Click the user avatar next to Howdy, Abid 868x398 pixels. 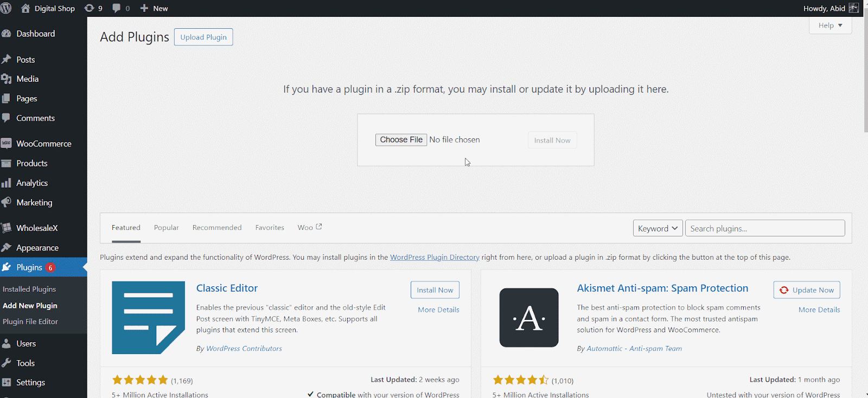click(x=854, y=8)
